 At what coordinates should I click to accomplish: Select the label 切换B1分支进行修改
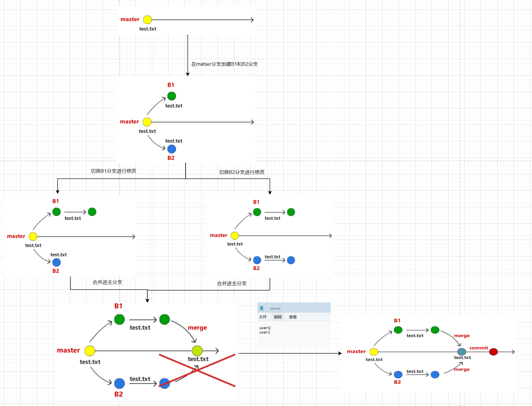114,171
